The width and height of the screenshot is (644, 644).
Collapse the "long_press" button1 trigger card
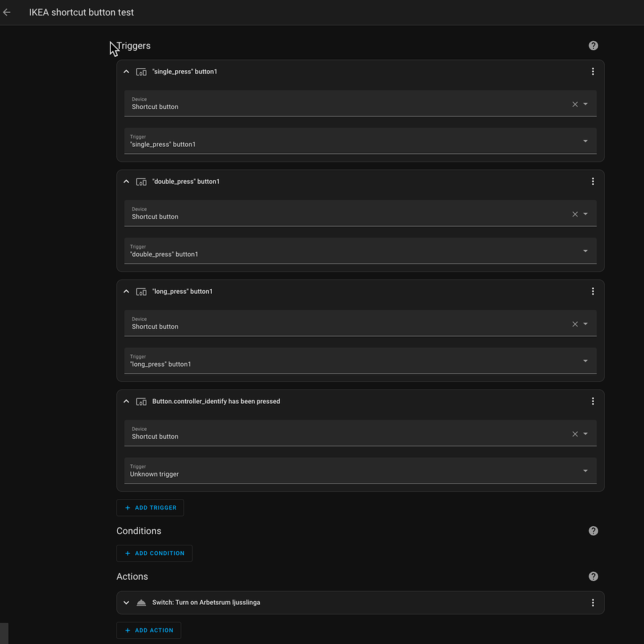click(x=126, y=291)
